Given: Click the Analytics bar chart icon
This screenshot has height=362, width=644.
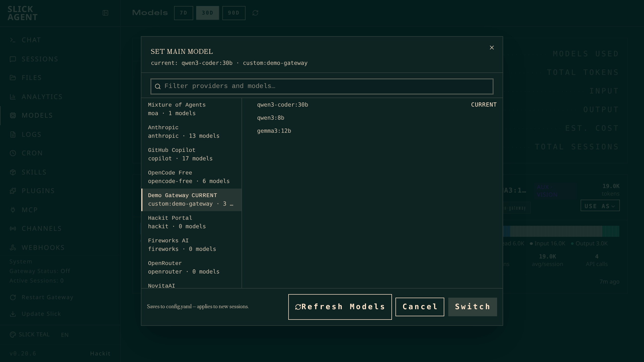Looking at the screenshot, I should coord(13,97).
